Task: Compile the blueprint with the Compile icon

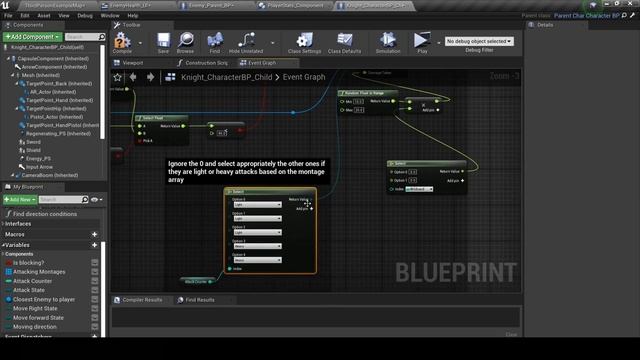Action: pyautogui.click(x=122, y=40)
